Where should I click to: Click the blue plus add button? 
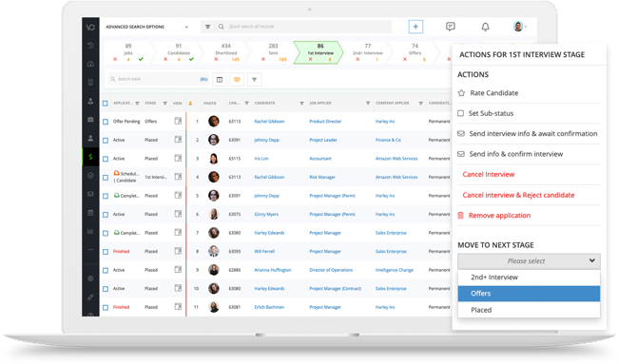[415, 27]
